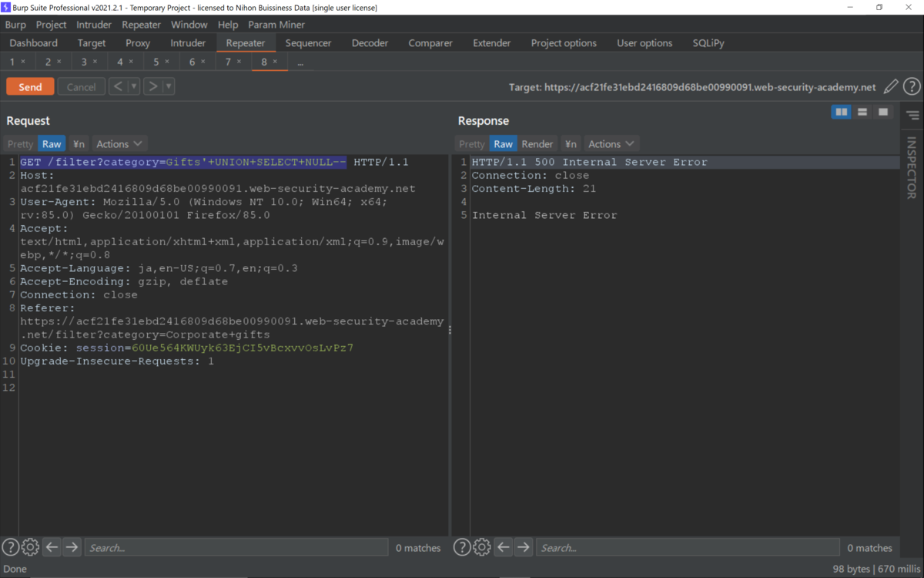Viewport: 924px width, 578px height.
Task: Open the Intruder menu
Action: tap(94, 25)
